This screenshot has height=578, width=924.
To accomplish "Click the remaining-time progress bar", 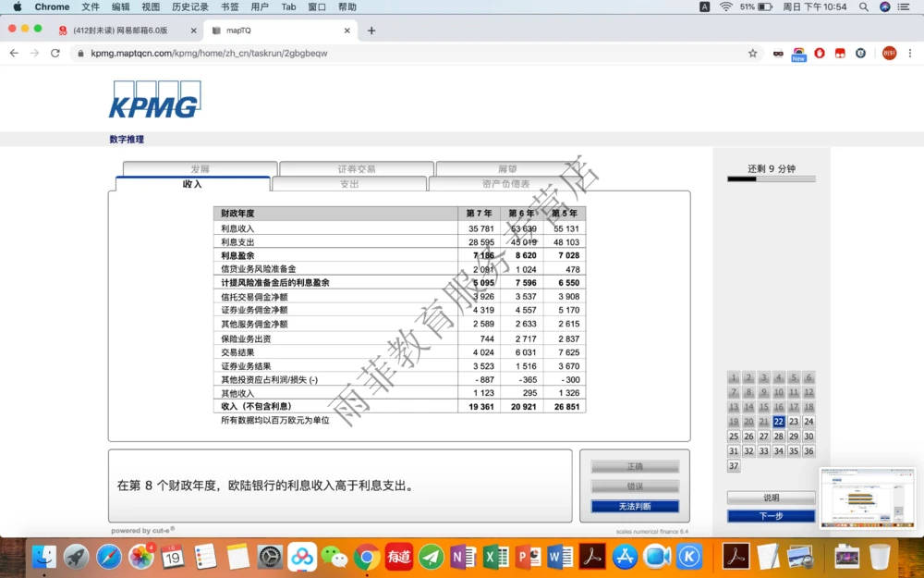I will coord(770,178).
